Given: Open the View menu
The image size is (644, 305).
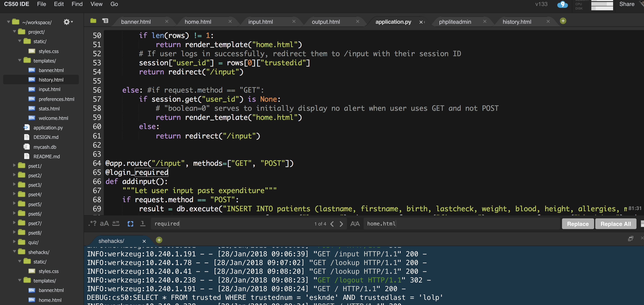Looking at the screenshot, I should [x=96, y=4].
